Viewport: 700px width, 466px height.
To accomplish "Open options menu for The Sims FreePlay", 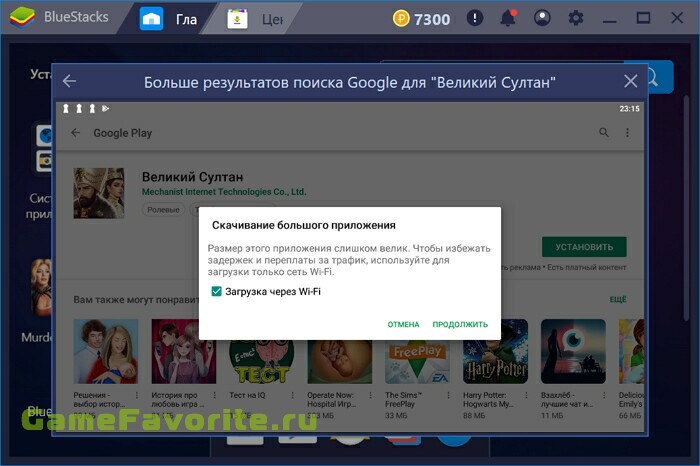I will click(448, 395).
